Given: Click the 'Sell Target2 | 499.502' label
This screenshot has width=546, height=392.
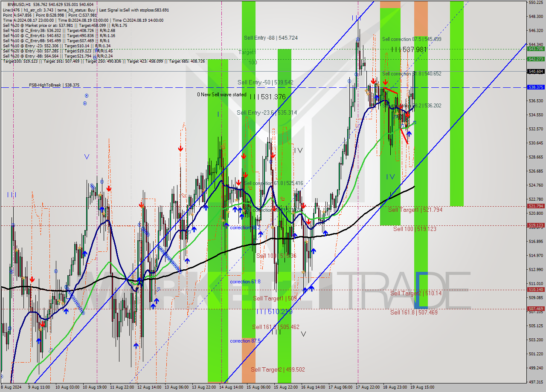Looking at the screenshot, I should pos(278,369).
